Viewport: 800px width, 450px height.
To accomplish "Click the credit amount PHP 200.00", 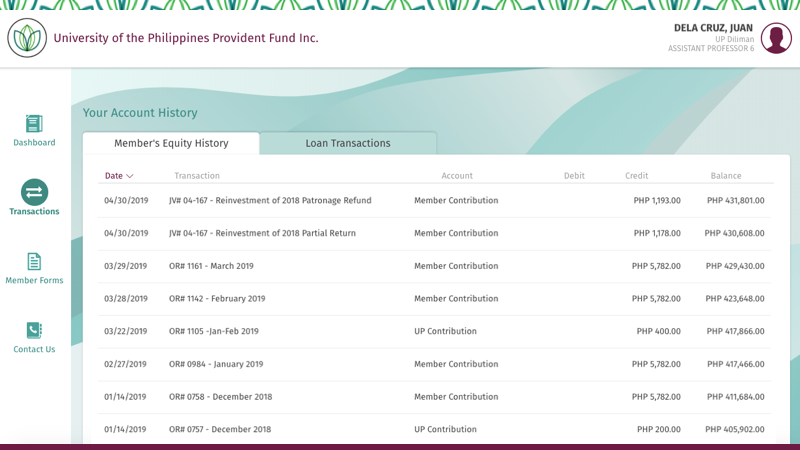I will tap(659, 429).
